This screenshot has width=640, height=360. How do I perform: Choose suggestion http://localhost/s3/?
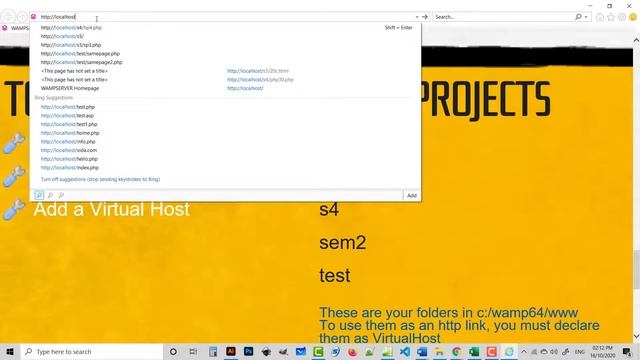(62, 36)
